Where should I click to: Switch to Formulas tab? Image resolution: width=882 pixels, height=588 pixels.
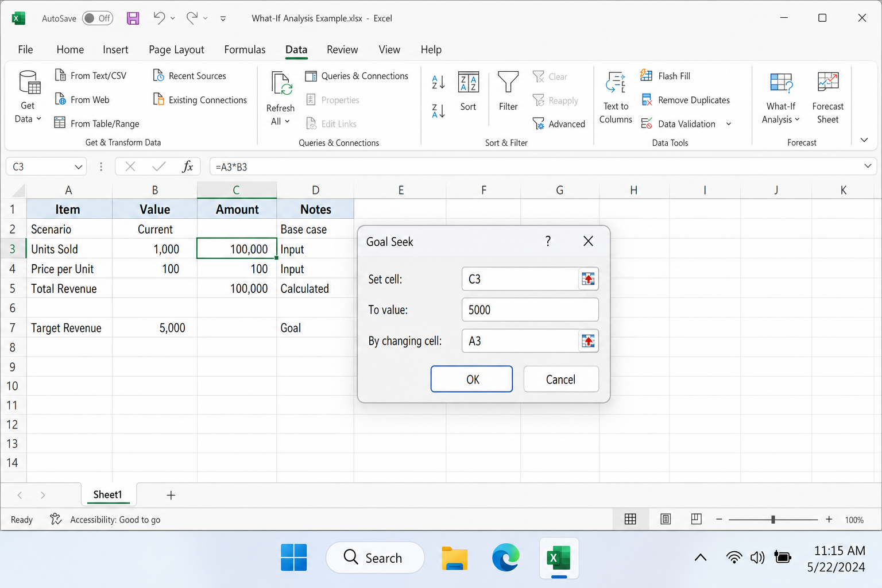245,49
